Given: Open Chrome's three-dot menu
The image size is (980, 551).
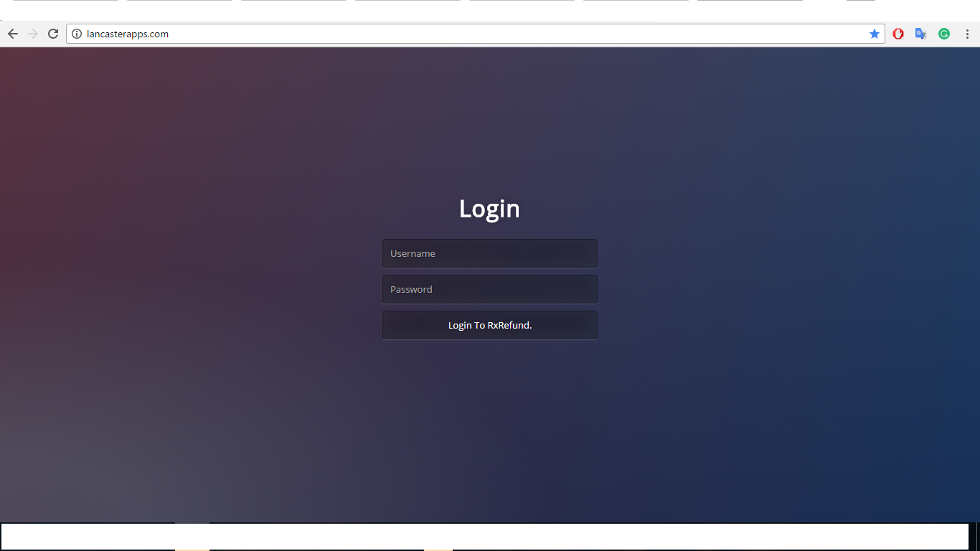Looking at the screenshot, I should click(x=967, y=34).
